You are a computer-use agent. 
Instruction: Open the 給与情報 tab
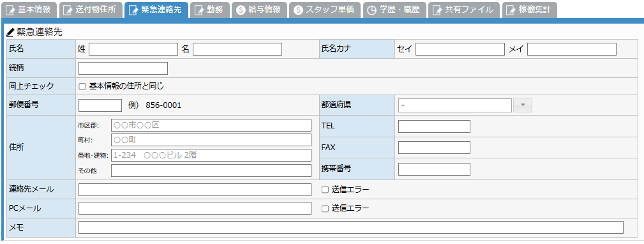click(259, 10)
